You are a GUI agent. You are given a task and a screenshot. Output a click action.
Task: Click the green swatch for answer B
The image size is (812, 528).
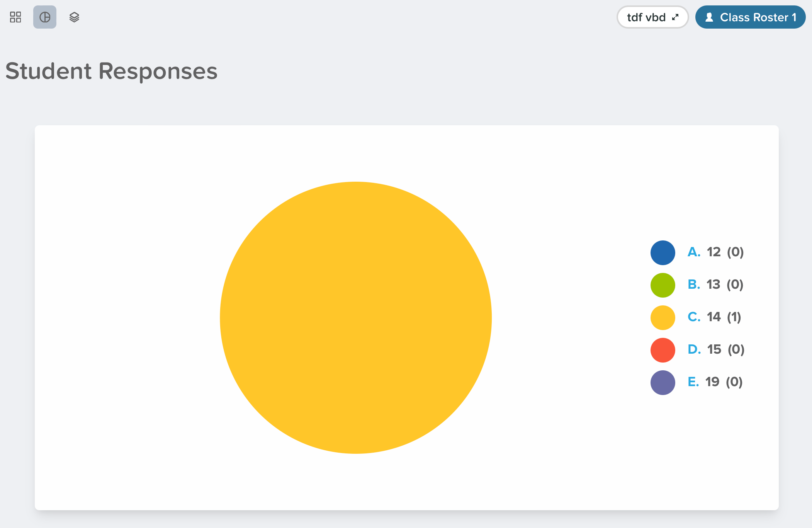[663, 285]
